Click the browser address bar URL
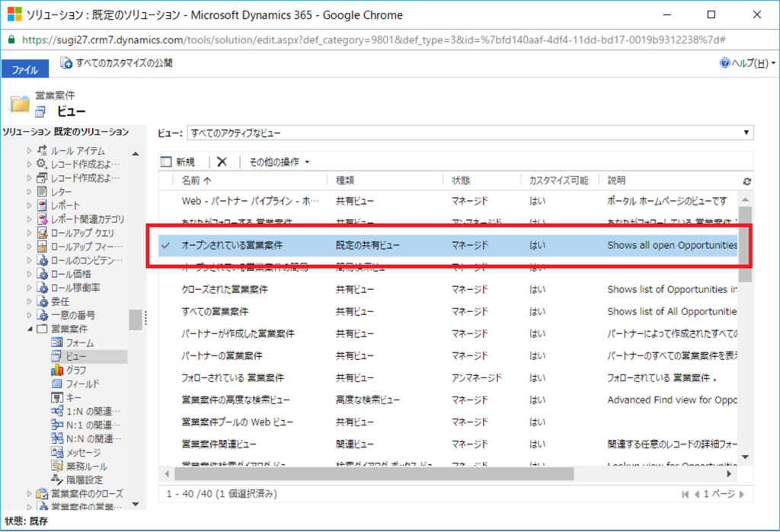780x532 pixels. [x=373, y=40]
